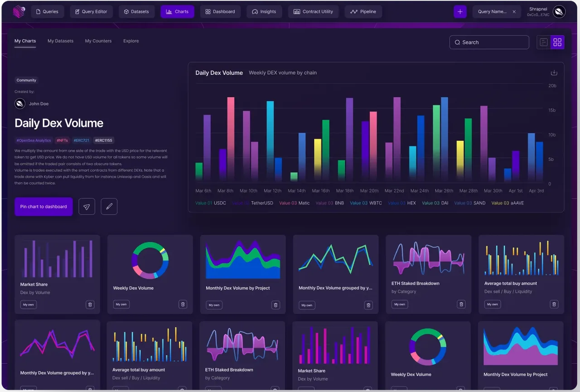Open the Explore tab
580x392 pixels.
[131, 41]
